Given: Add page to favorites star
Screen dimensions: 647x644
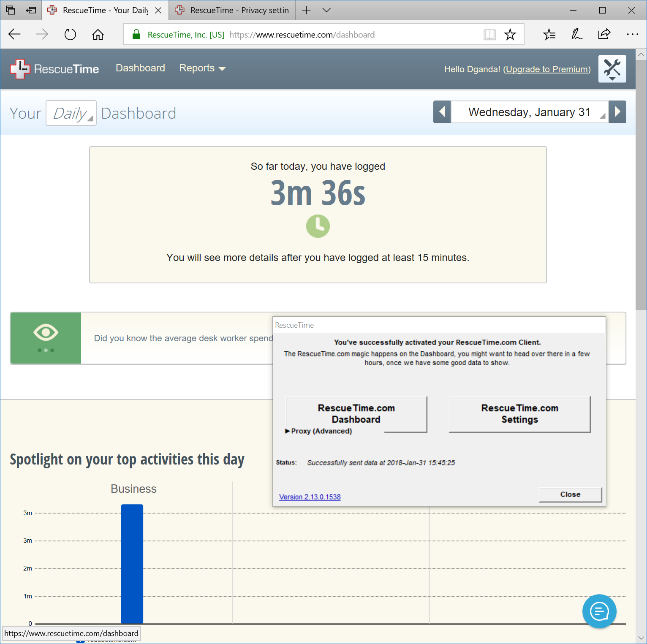Looking at the screenshot, I should click(510, 35).
